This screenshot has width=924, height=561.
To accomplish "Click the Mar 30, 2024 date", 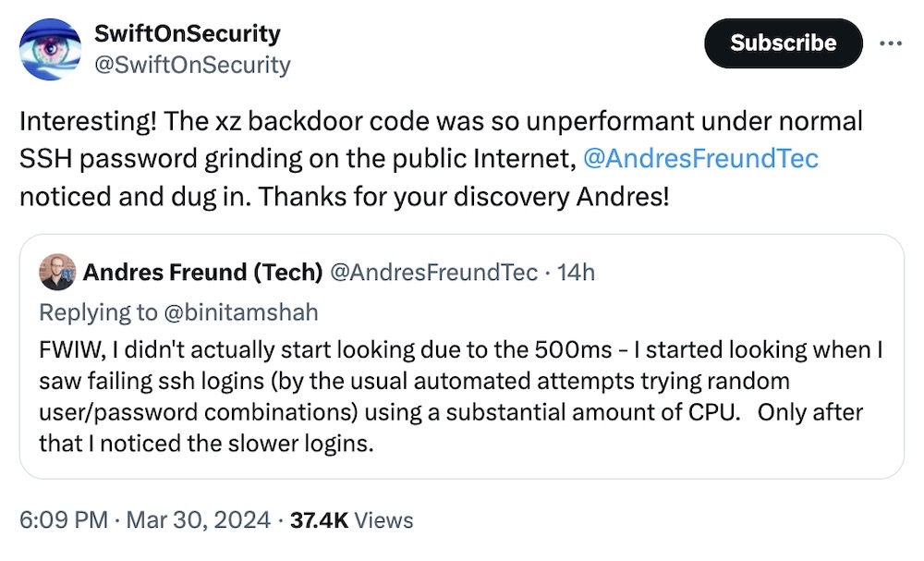I will coord(197,520).
